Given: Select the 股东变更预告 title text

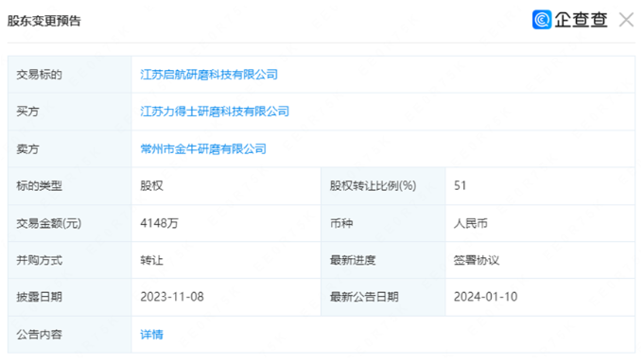Looking at the screenshot, I should point(44,21).
